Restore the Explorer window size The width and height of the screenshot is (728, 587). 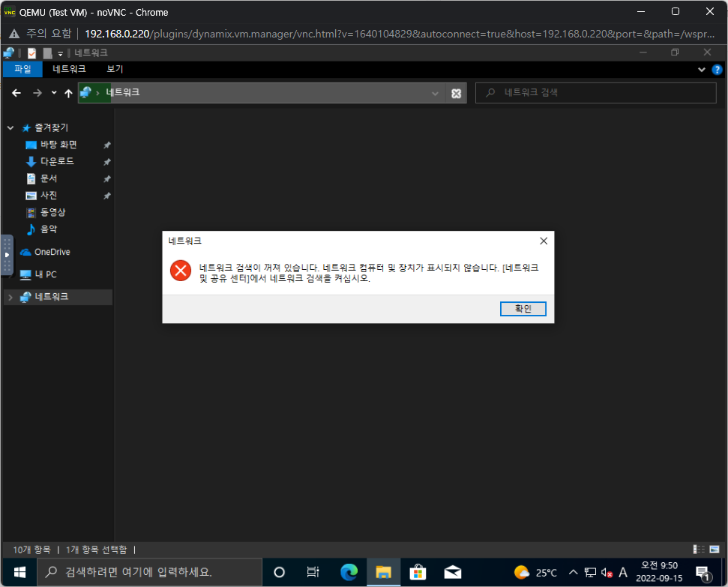(x=675, y=52)
